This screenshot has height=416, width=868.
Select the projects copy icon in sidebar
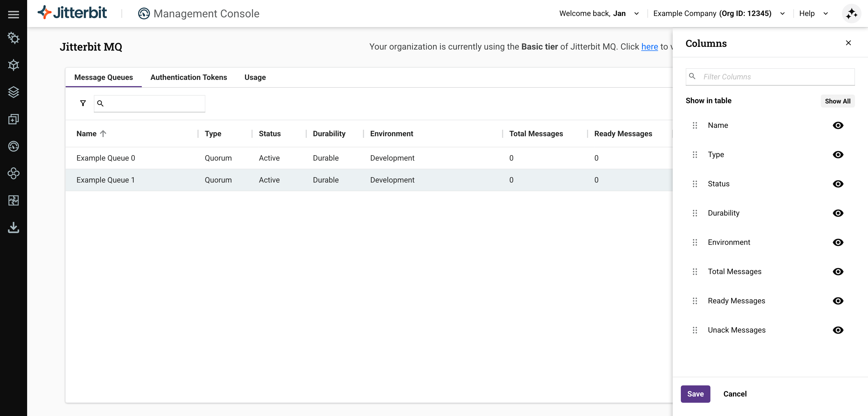(x=14, y=119)
